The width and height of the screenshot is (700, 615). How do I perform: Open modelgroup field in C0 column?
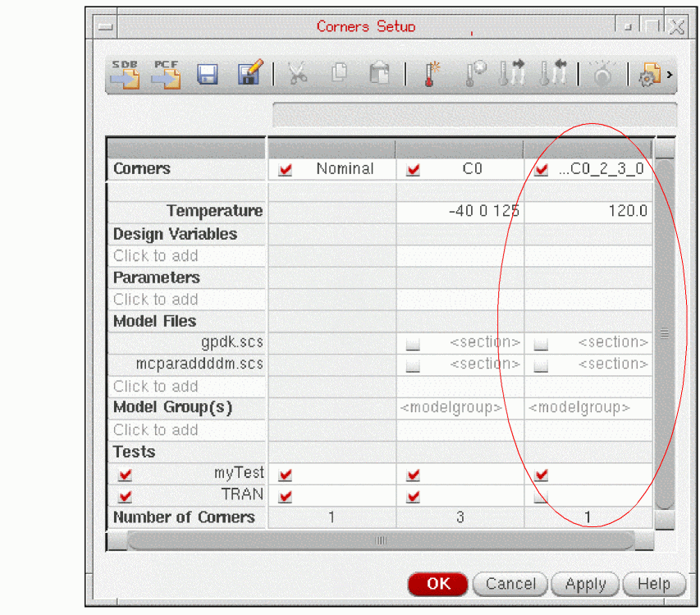click(x=460, y=408)
